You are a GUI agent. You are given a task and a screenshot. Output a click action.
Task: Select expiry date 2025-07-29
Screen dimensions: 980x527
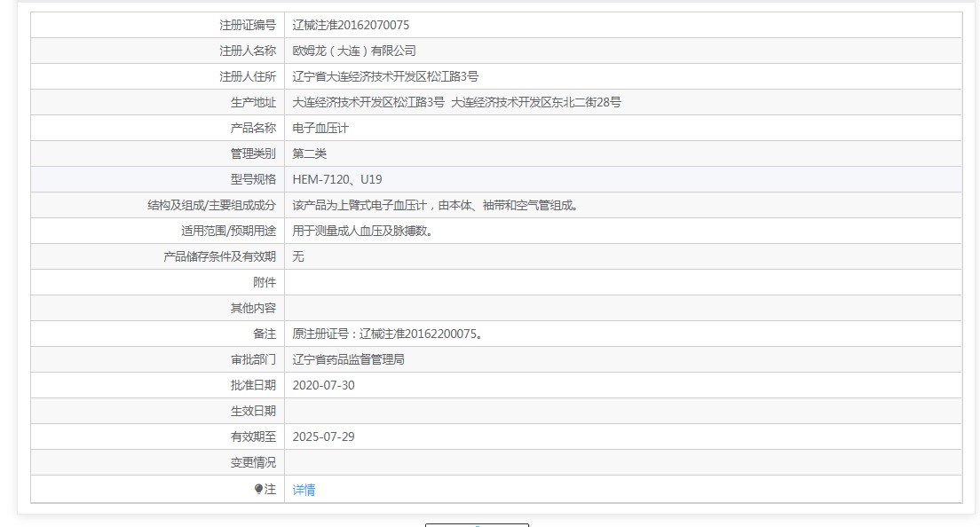pyautogui.click(x=324, y=437)
